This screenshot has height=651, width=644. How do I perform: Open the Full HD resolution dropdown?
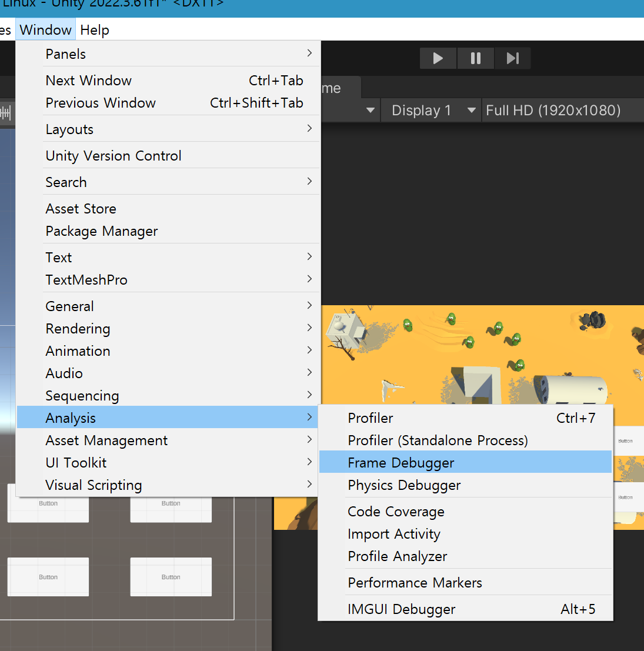563,111
